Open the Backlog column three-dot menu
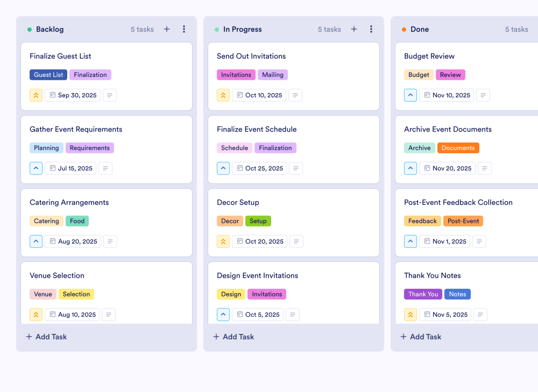 point(184,29)
